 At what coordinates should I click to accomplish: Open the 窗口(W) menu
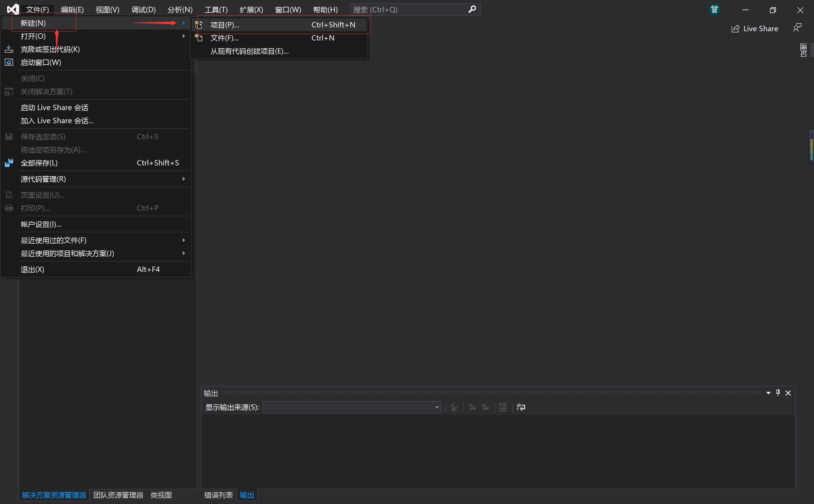point(288,9)
